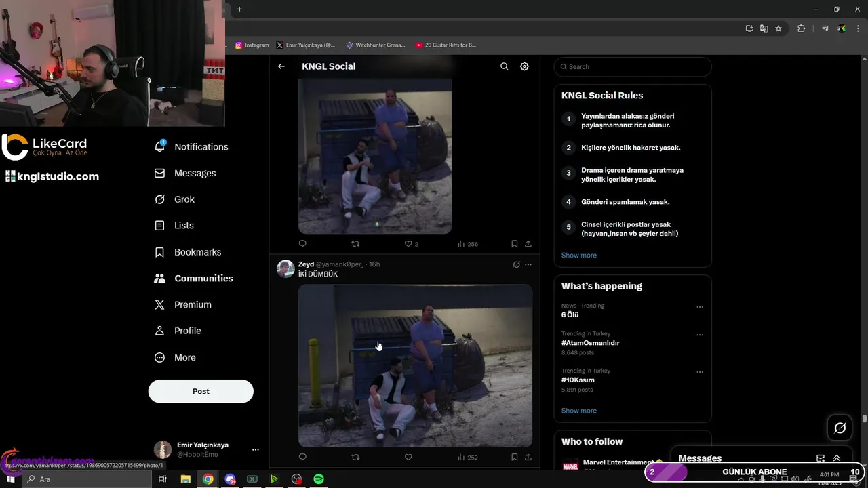Share the first post with 256 views
868x488 pixels.
pos(528,243)
